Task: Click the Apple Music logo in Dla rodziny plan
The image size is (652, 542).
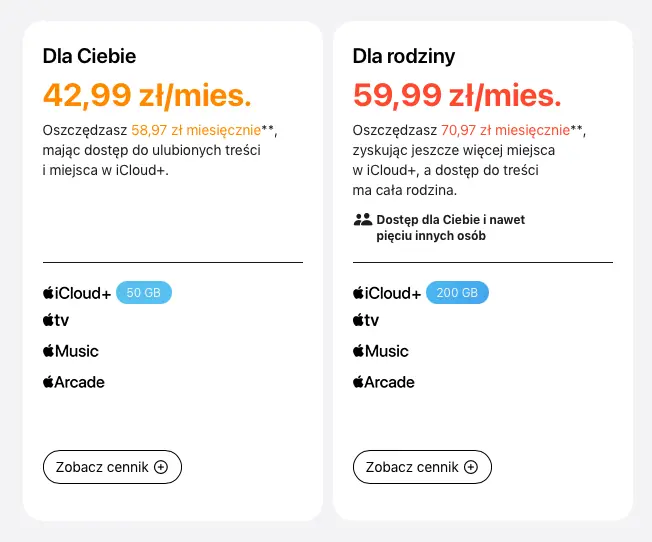Action: tap(381, 351)
